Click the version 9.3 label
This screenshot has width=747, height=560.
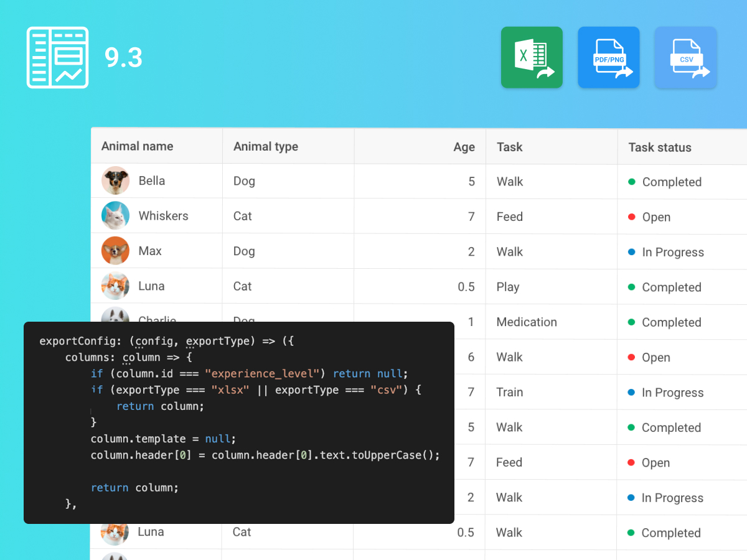(x=125, y=57)
